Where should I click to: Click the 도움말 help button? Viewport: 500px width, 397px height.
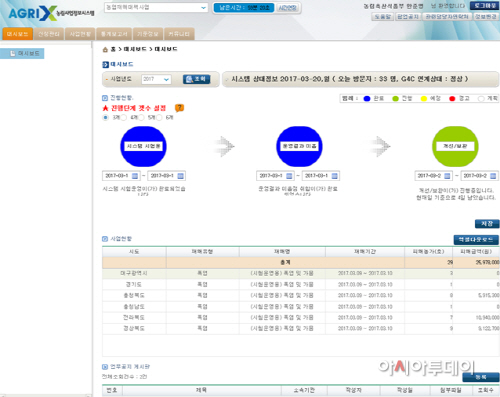(x=382, y=16)
